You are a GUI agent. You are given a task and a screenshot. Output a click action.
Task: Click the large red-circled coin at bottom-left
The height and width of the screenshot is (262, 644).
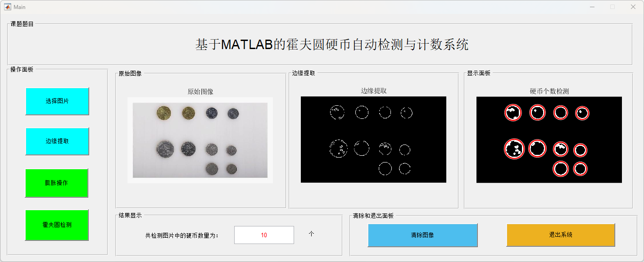tap(514, 149)
